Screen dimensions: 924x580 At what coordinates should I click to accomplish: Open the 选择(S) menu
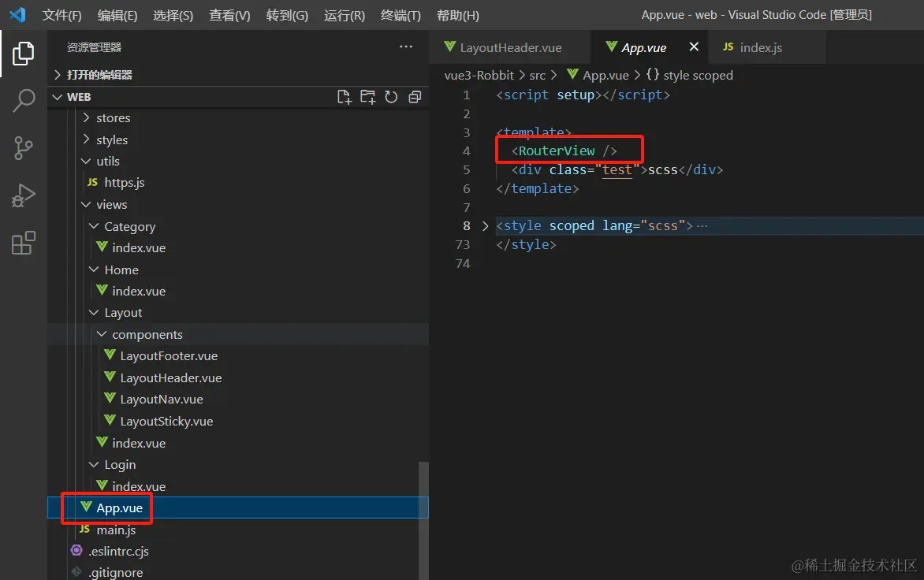173,15
